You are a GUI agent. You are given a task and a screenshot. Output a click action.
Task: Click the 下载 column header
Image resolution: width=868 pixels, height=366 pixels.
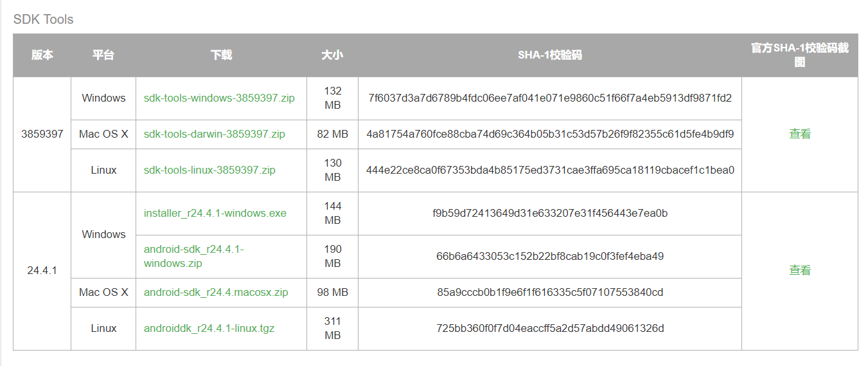(x=221, y=55)
